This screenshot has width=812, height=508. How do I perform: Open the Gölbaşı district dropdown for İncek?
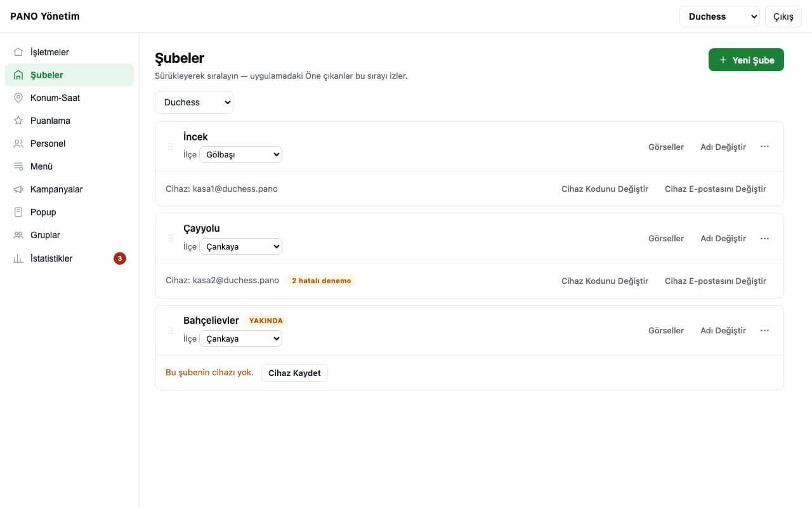coord(240,154)
